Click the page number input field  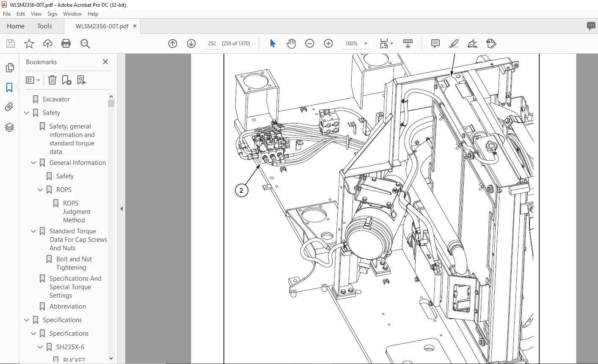tap(212, 44)
